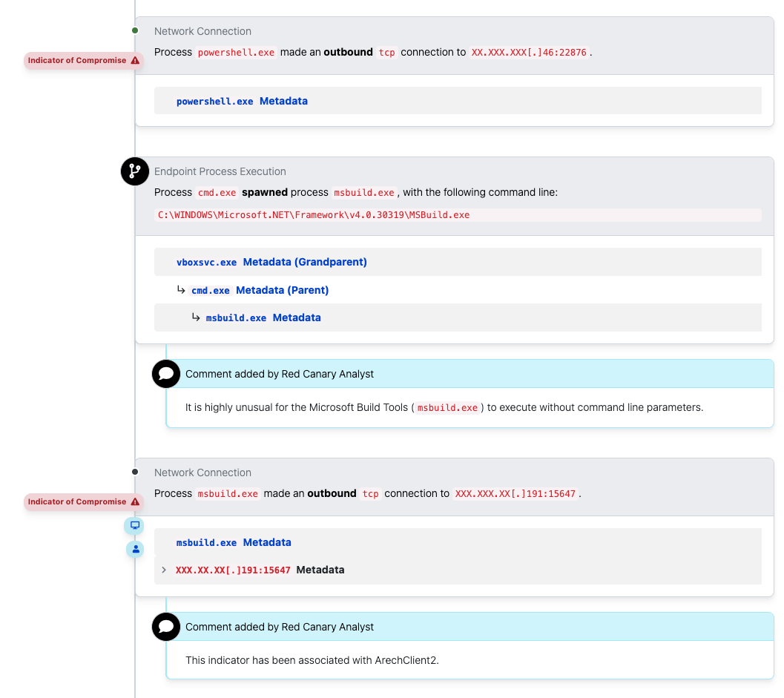Click the cmd.exe highlighted process tag
Screen dimensions: 784x698
coord(217,192)
